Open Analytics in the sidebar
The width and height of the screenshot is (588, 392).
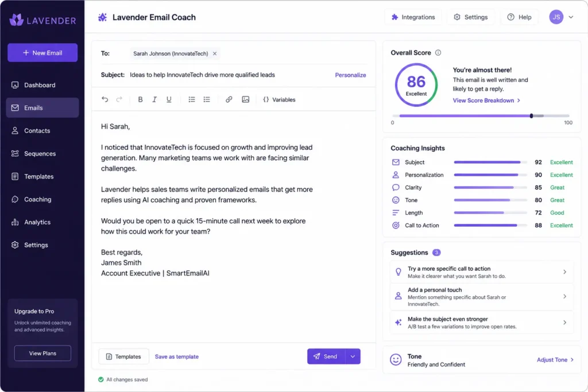[x=42, y=222]
